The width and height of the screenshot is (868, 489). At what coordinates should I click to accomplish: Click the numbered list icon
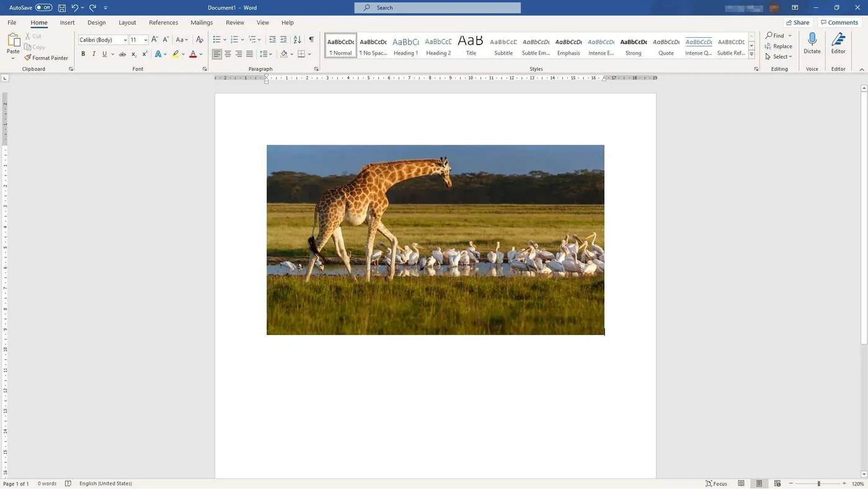[234, 40]
